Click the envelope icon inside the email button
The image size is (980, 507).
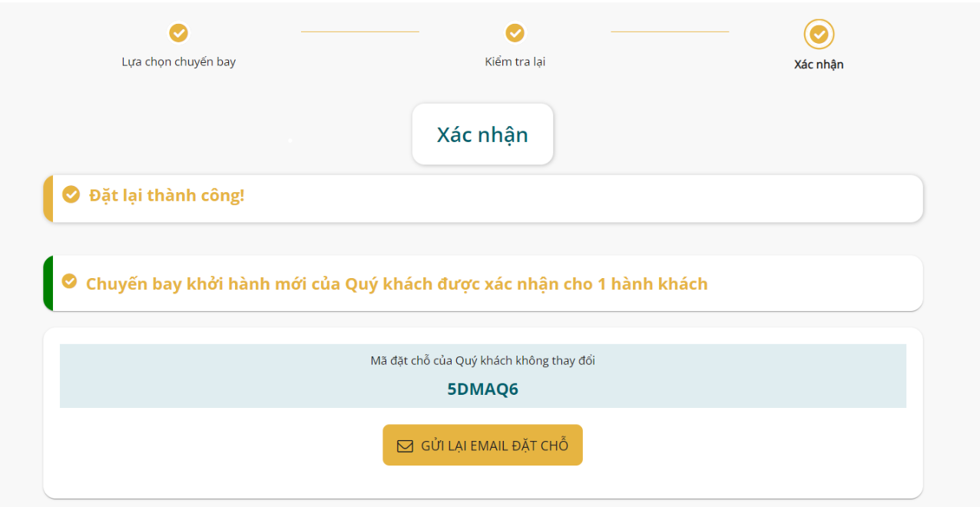tap(405, 445)
